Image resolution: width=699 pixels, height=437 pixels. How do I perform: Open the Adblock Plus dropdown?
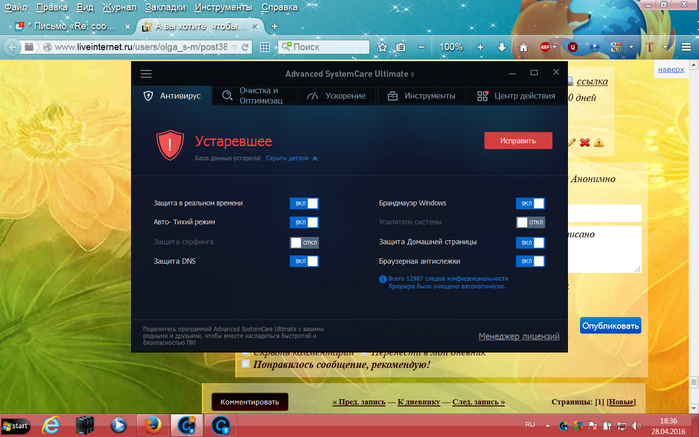(x=555, y=47)
